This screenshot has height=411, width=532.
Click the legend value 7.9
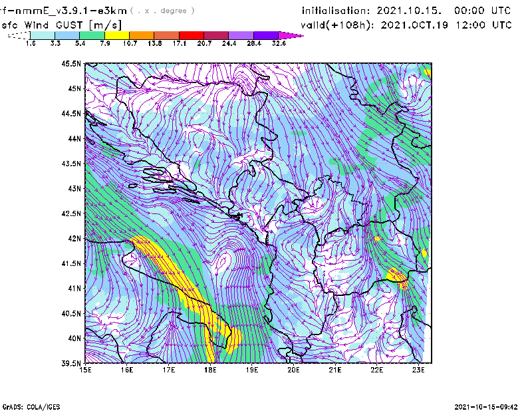(x=105, y=43)
